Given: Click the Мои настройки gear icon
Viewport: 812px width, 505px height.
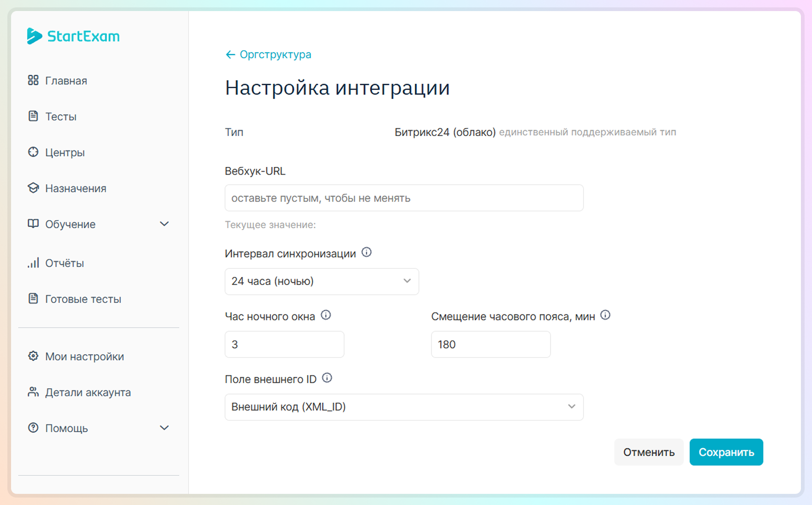Looking at the screenshot, I should (33, 356).
